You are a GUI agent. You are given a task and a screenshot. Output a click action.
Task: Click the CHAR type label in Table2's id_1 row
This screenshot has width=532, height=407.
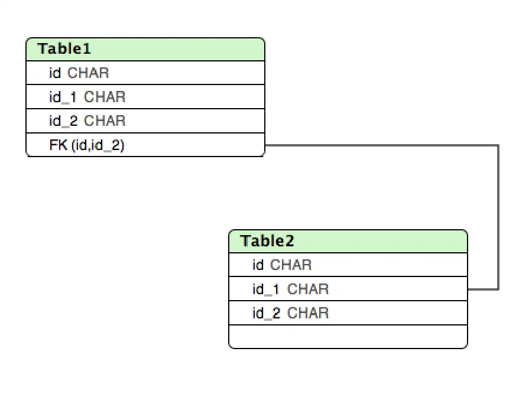click(x=308, y=289)
